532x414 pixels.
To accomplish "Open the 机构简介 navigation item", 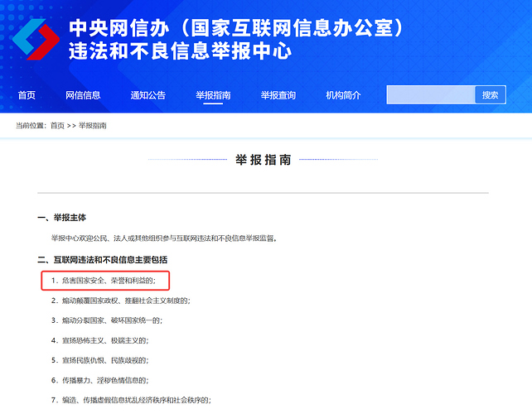I will [343, 95].
